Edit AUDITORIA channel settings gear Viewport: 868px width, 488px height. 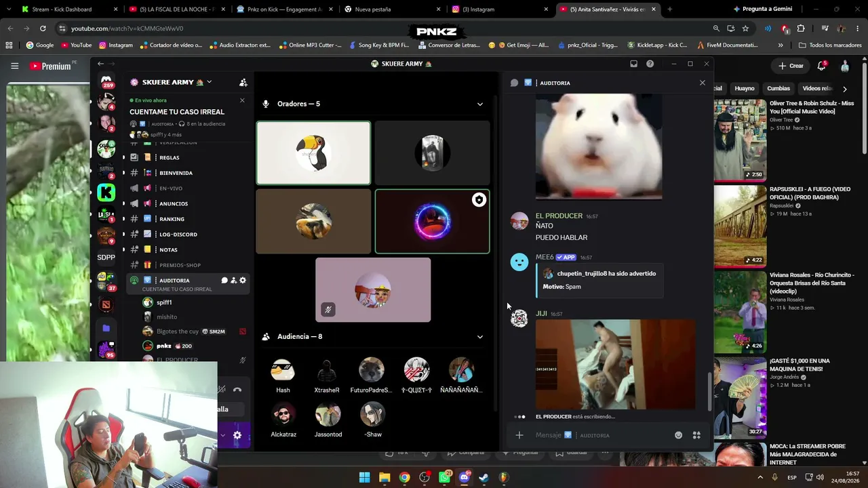tap(243, 281)
